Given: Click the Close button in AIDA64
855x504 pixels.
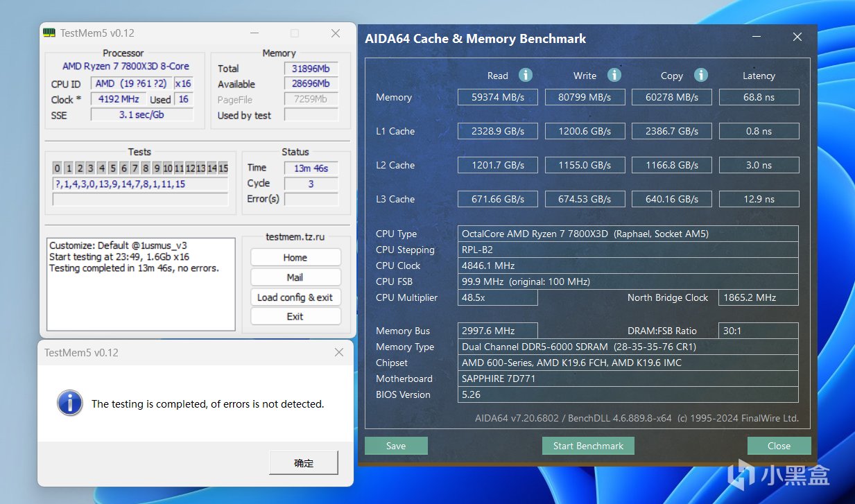Looking at the screenshot, I should point(779,446).
